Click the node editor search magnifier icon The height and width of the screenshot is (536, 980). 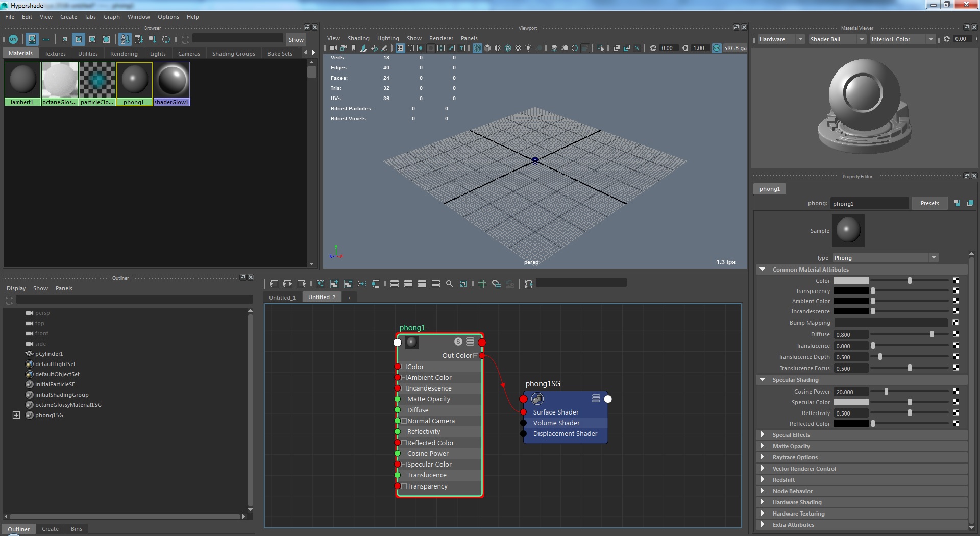click(x=449, y=284)
